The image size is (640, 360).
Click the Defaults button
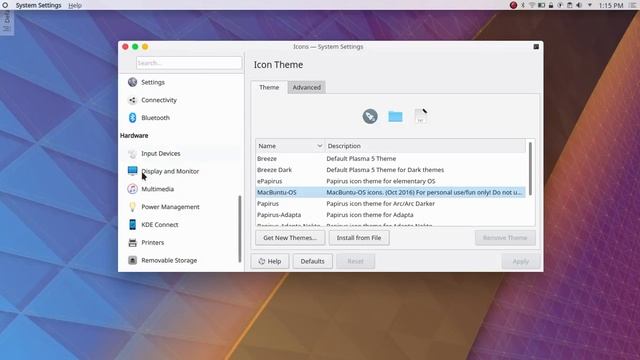[312, 261]
